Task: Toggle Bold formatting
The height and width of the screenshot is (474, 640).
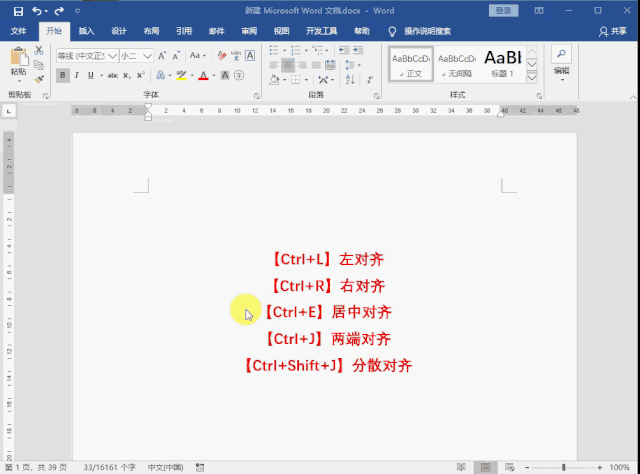Action: (62, 75)
